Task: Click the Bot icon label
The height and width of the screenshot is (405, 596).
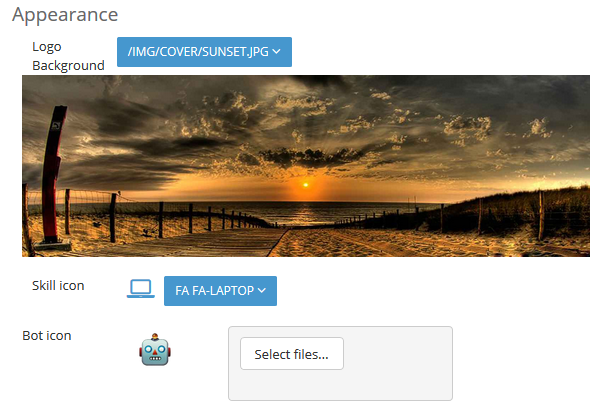Action: click(x=47, y=335)
